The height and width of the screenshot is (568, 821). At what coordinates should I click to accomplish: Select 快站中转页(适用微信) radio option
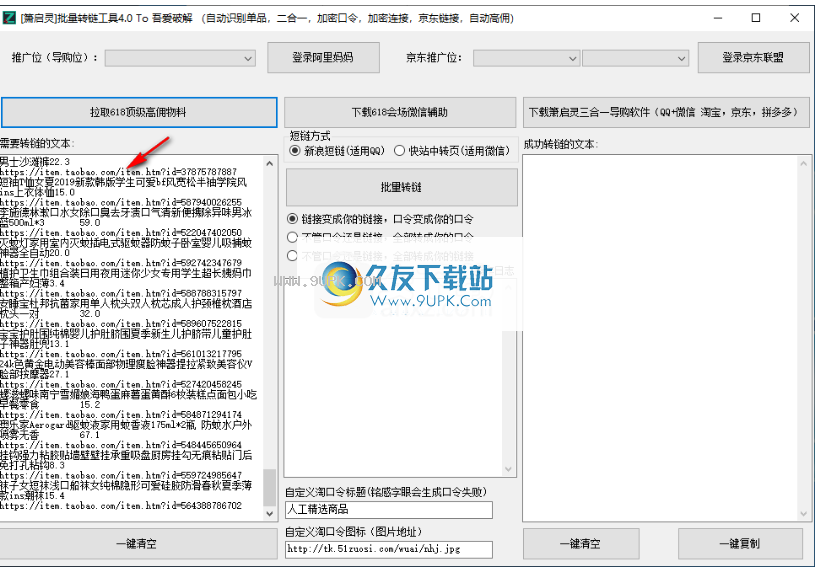pyautogui.click(x=452, y=151)
